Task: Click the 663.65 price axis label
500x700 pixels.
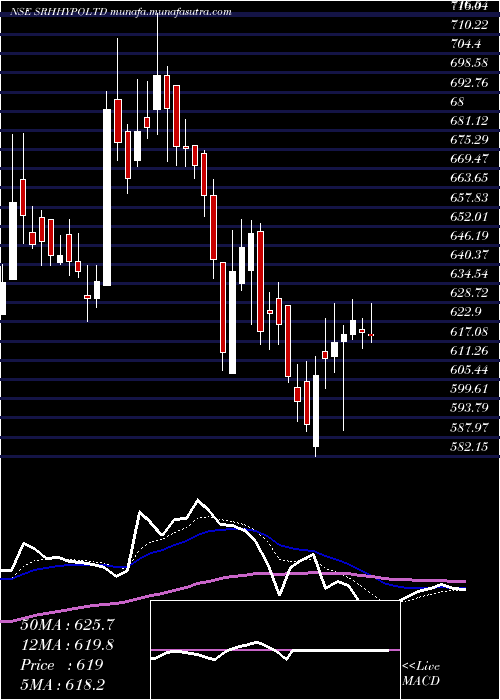Action: 469,179
